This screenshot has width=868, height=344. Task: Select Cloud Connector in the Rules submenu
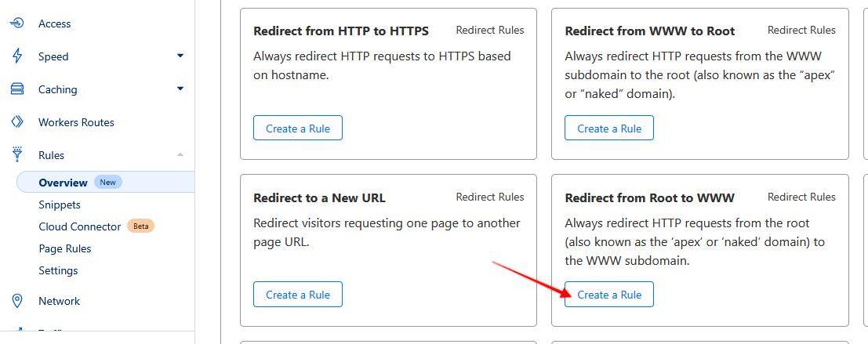coord(80,226)
